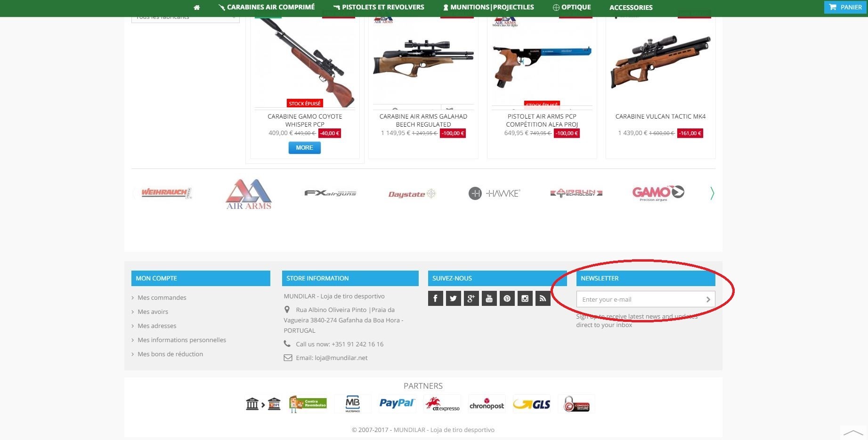Open Carabines Air Comprimé menu
Screen dimensions: 868x440
click(267, 8)
